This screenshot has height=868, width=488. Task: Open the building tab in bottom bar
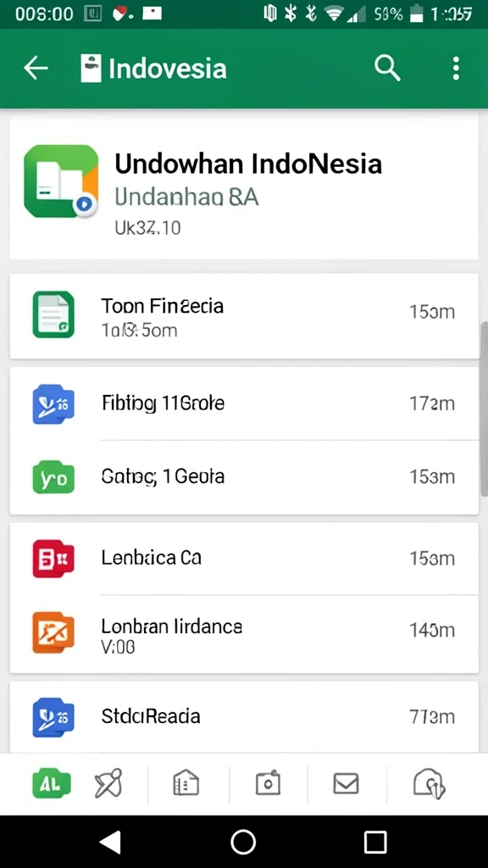[186, 784]
